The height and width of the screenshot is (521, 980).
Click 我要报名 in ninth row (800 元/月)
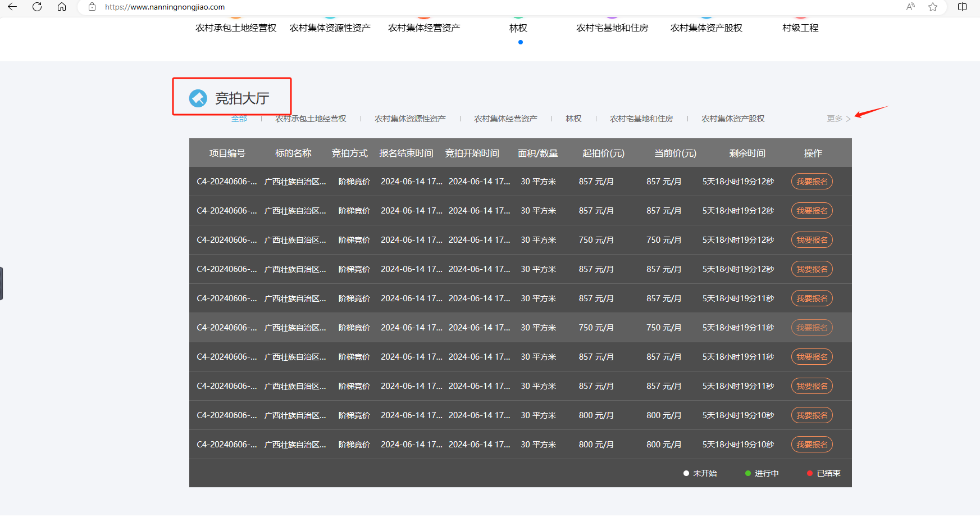click(x=812, y=415)
